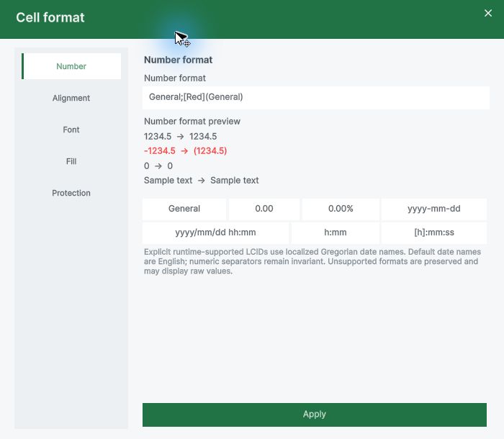Apply the yyyy-mm-dd date preset
Viewport: 504px width, 439px height.
coord(434,209)
